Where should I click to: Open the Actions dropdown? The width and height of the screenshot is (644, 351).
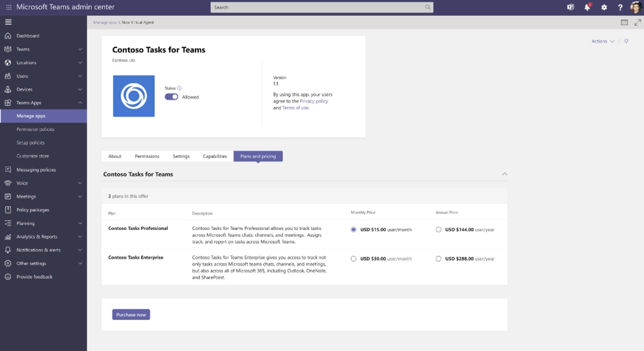coord(603,41)
